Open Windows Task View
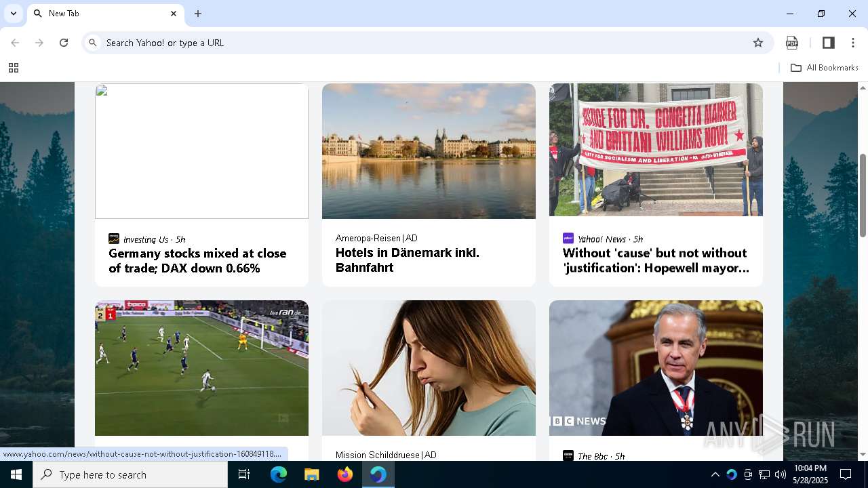The height and width of the screenshot is (488, 868). coord(244,474)
